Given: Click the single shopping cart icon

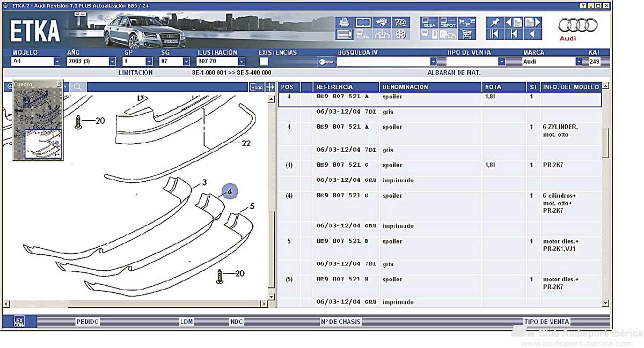Looking at the screenshot, I should pos(466,35).
